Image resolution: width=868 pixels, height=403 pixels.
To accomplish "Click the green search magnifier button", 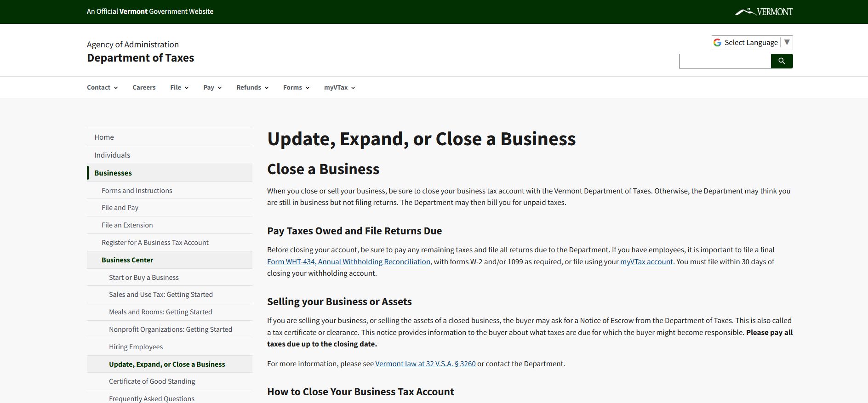I will pos(782,61).
